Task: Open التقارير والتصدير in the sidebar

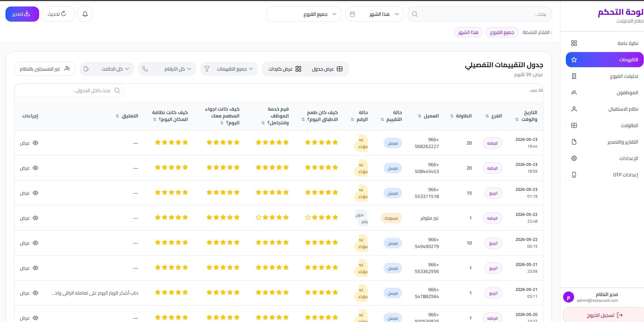Action: pyautogui.click(x=605, y=142)
